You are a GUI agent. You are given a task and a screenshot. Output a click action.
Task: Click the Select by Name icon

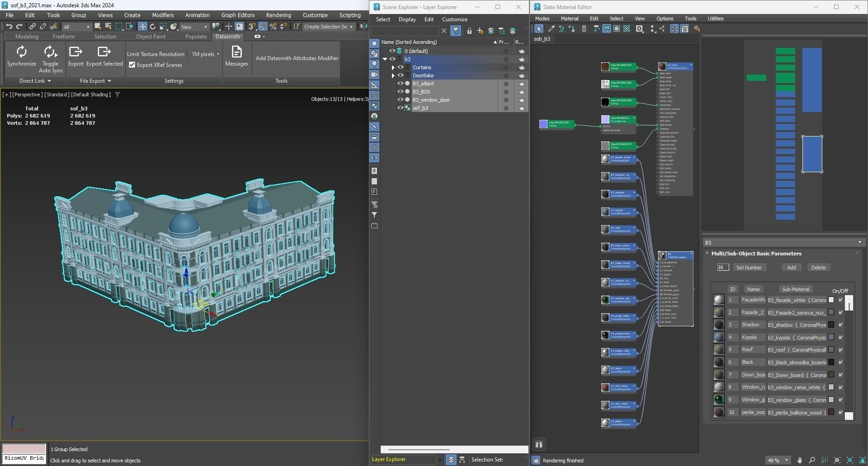click(108, 27)
